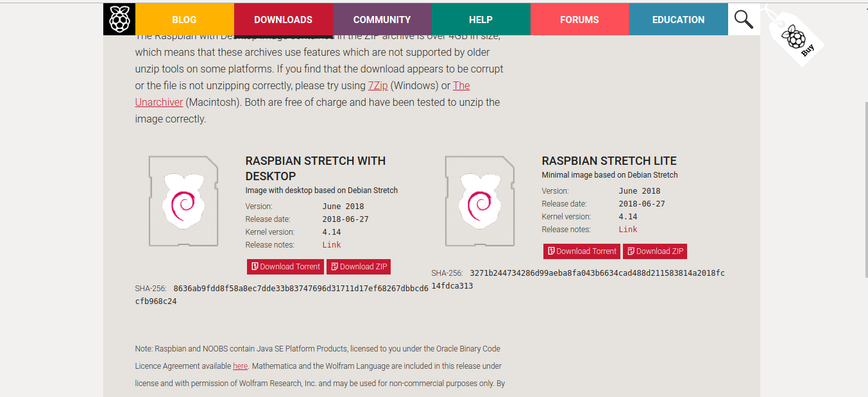Screen dimensions: 868x397
Task: Download Torrent for Raspbian Stretch Lite
Action: 582,251
